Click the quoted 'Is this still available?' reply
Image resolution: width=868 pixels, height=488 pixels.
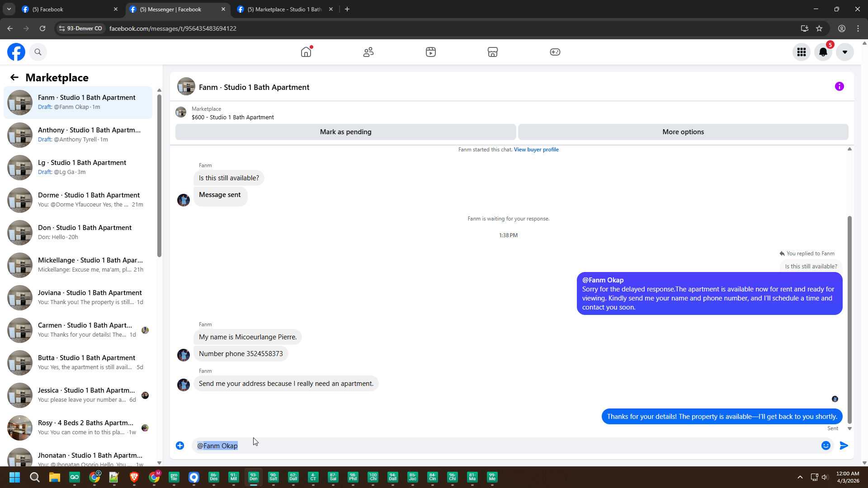tap(811, 267)
